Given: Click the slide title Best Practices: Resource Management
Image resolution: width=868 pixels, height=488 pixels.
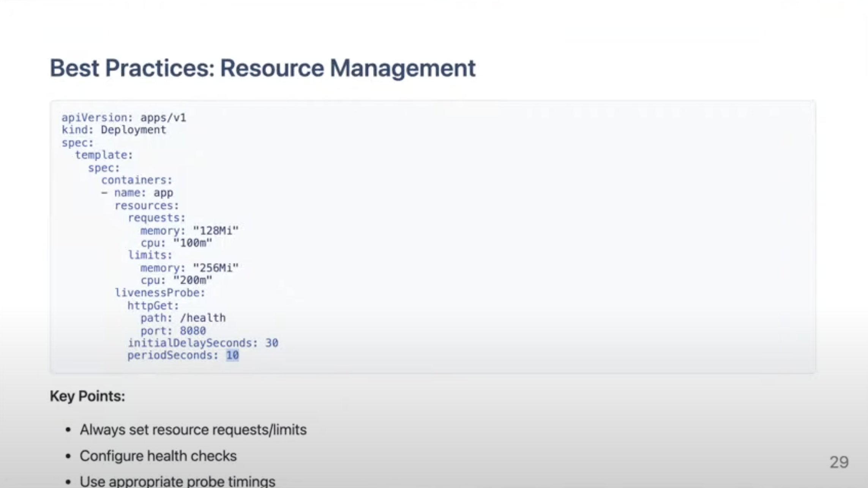Looking at the screenshot, I should pos(262,68).
